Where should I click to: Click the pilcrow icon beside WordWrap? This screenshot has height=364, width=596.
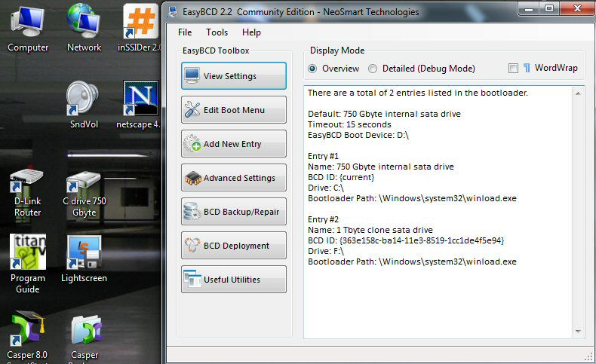pyautogui.click(x=527, y=68)
